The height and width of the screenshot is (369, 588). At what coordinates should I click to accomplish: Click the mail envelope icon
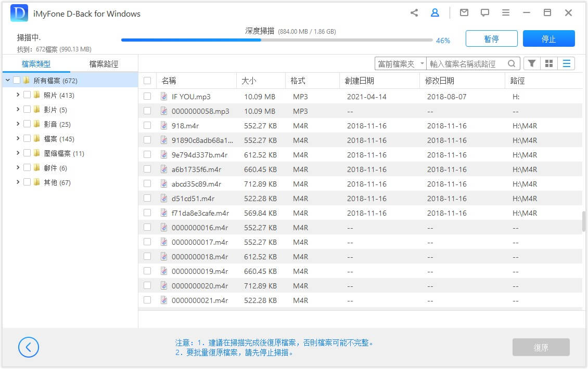464,13
